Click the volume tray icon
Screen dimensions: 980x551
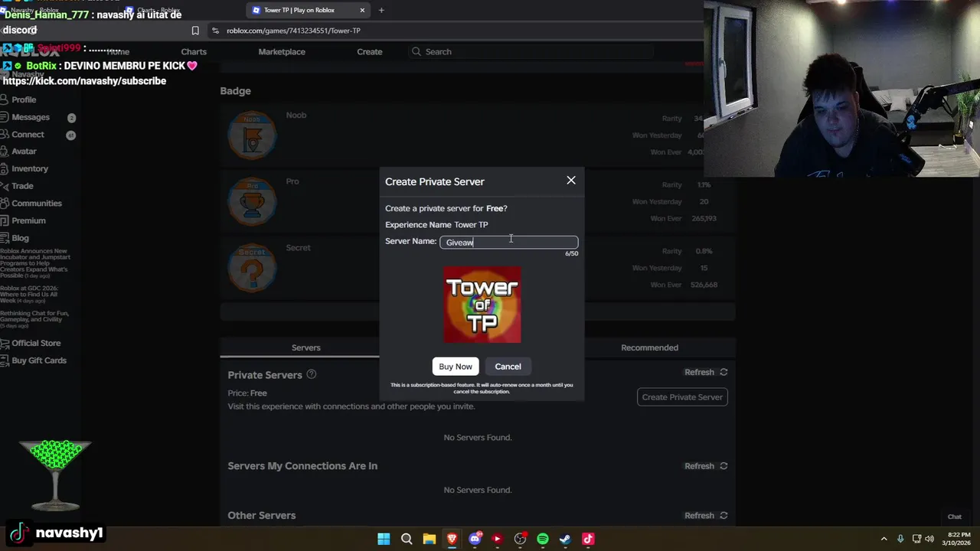point(931,539)
